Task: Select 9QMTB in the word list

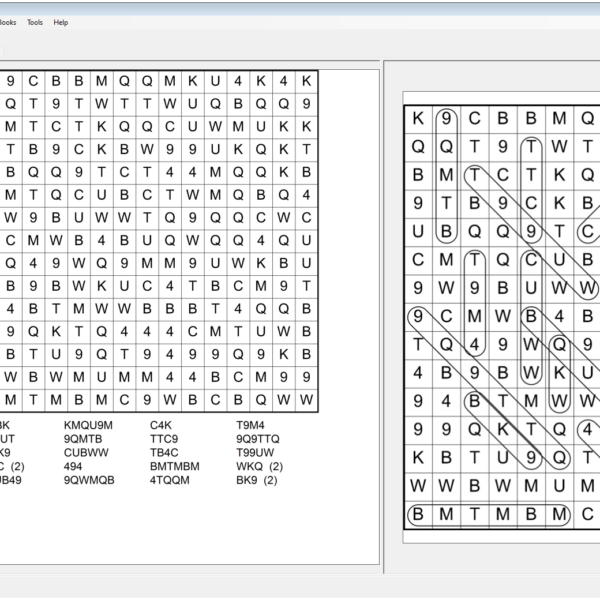Action: click(83, 439)
